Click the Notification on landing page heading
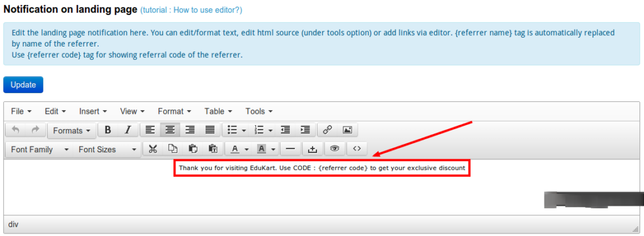This screenshot has width=644, height=236. tap(70, 10)
